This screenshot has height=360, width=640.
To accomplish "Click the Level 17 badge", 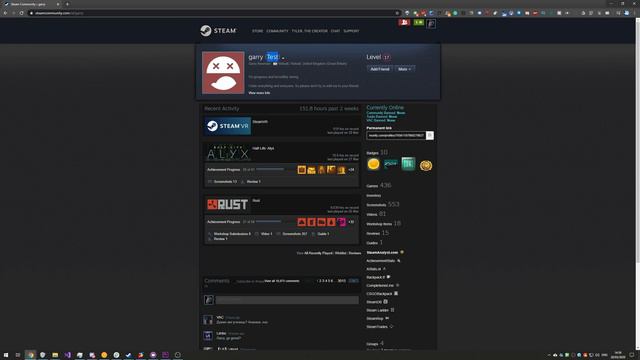I will click(386, 57).
